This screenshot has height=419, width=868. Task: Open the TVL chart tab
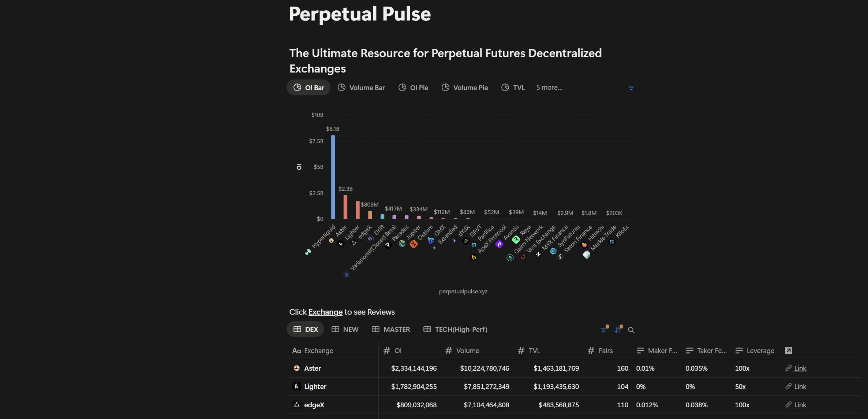(x=513, y=88)
